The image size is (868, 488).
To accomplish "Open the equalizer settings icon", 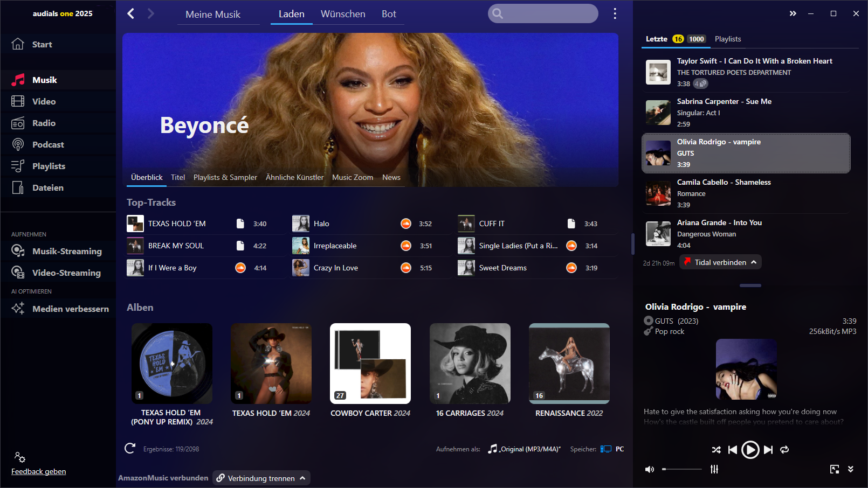I will pyautogui.click(x=714, y=469).
